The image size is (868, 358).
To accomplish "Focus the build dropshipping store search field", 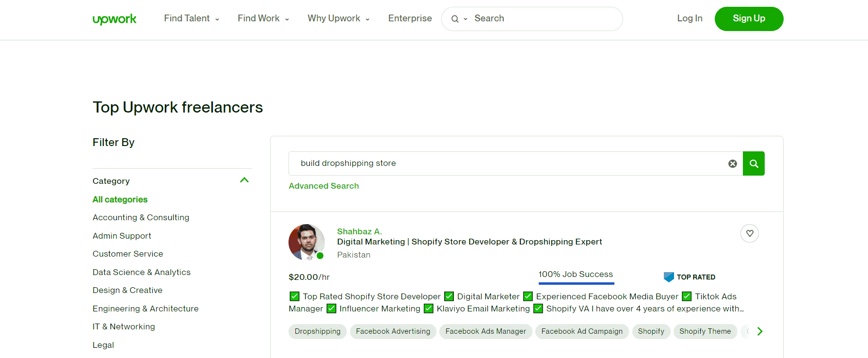I will 509,163.
